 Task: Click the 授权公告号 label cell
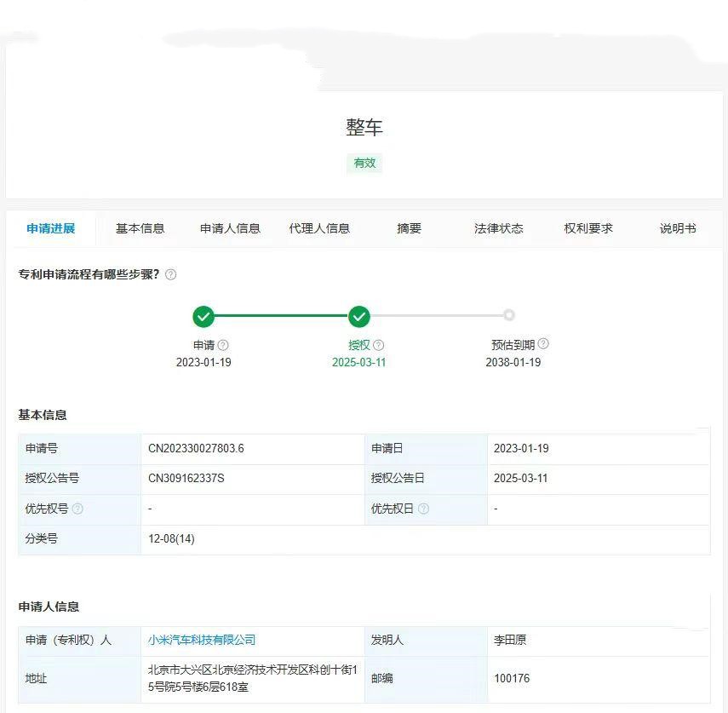click(x=79, y=479)
